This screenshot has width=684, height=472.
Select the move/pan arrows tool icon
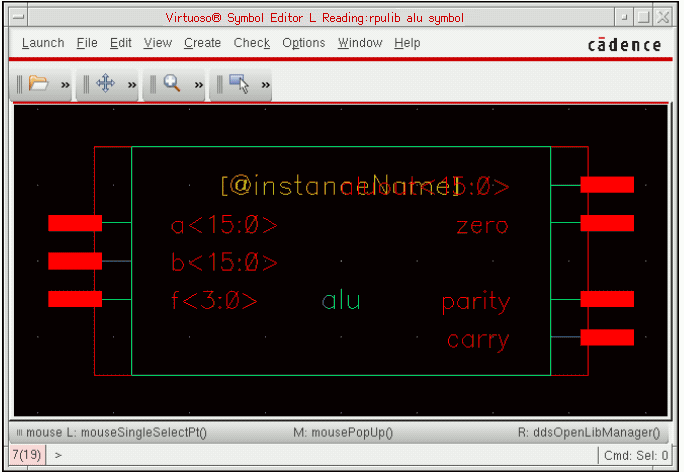[x=105, y=85]
